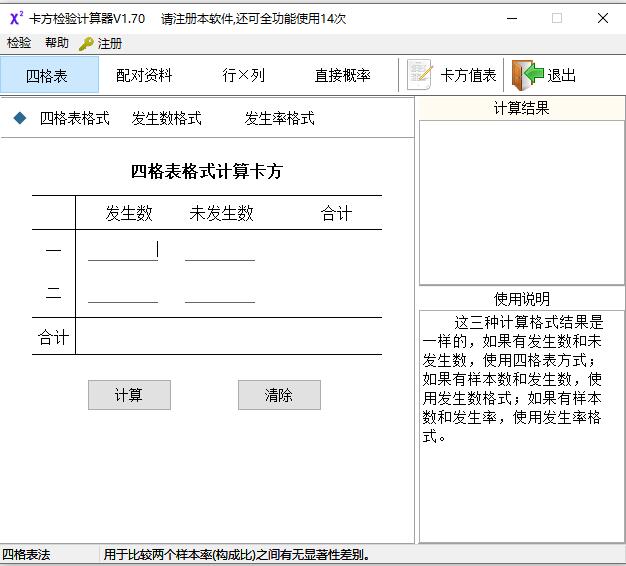626x566 pixels.
Task: Click the blue diamond marker icon
Action: pyautogui.click(x=20, y=118)
